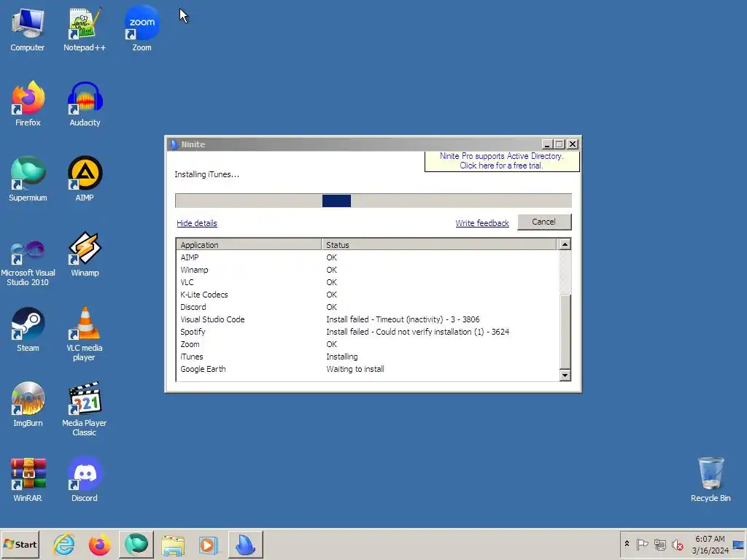Image resolution: width=747 pixels, height=560 pixels.
Task: Open Windows Explorer folder in taskbar
Action: [x=172, y=544]
